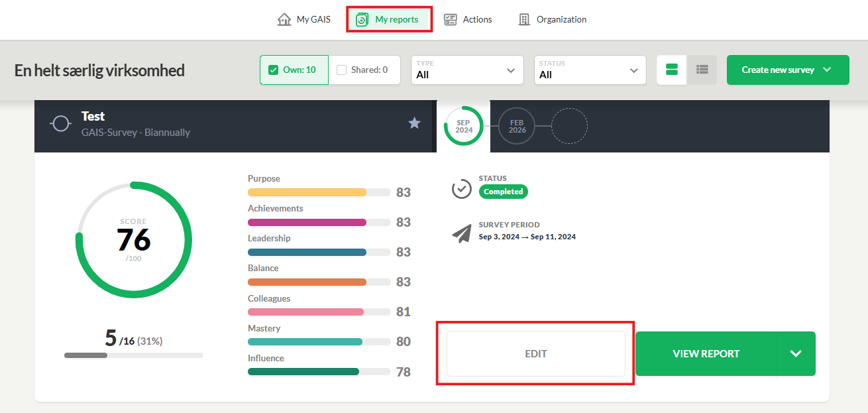Switch to compact list view layout
The height and width of the screenshot is (413, 868).
702,70
